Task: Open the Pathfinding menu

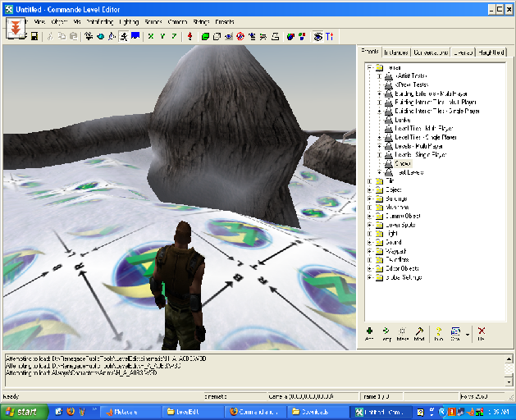Action: tap(99, 21)
